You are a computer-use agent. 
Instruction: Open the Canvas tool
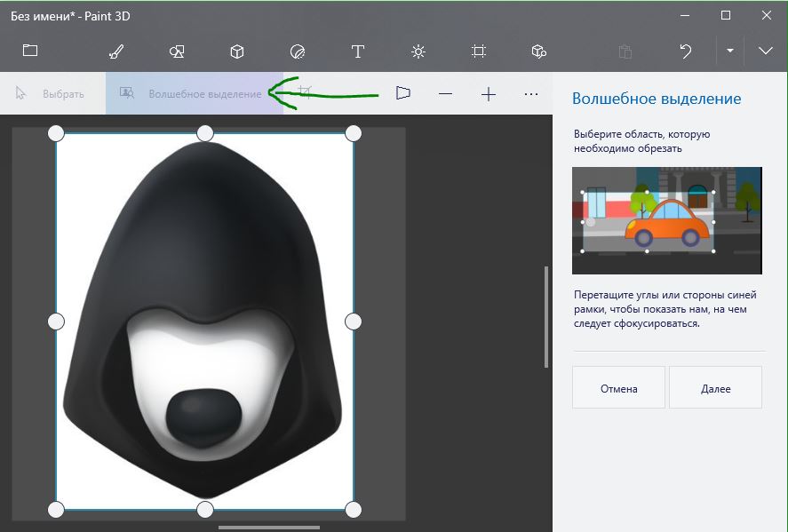tap(479, 52)
